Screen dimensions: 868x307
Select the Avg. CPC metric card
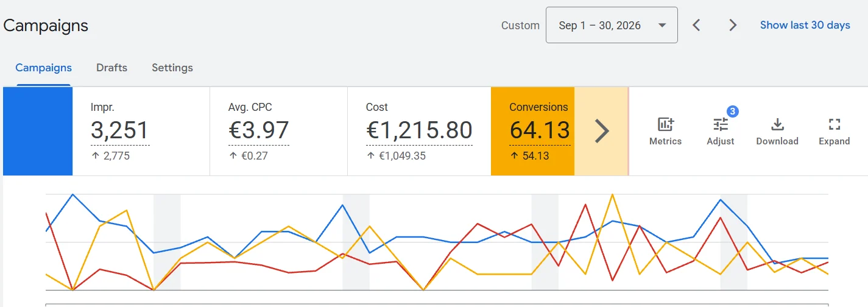(x=279, y=131)
